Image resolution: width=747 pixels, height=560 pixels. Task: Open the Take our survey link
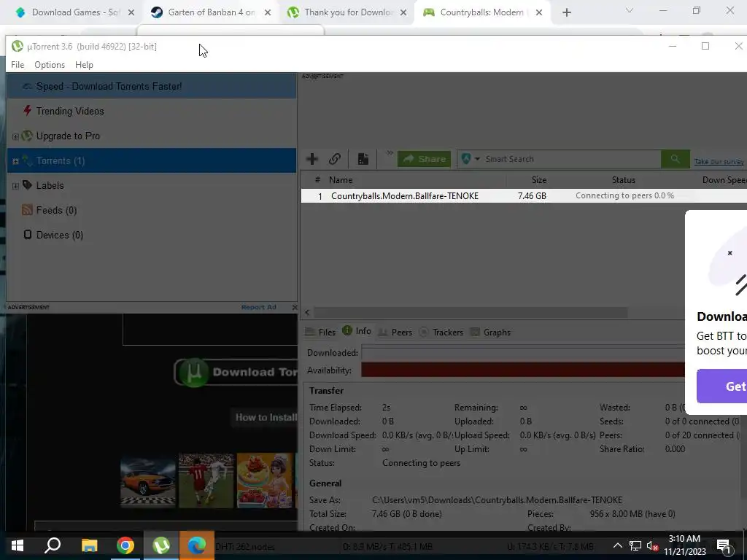tap(719, 162)
